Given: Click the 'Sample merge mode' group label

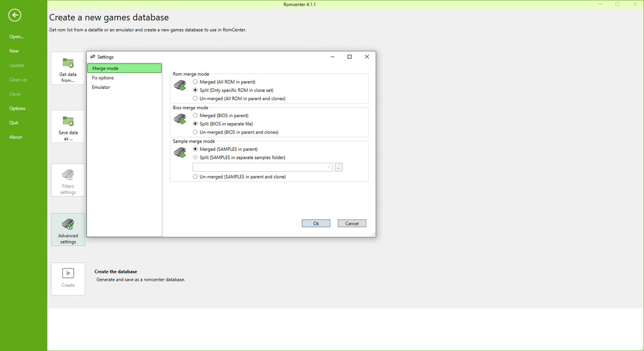Looking at the screenshot, I should tap(194, 142).
